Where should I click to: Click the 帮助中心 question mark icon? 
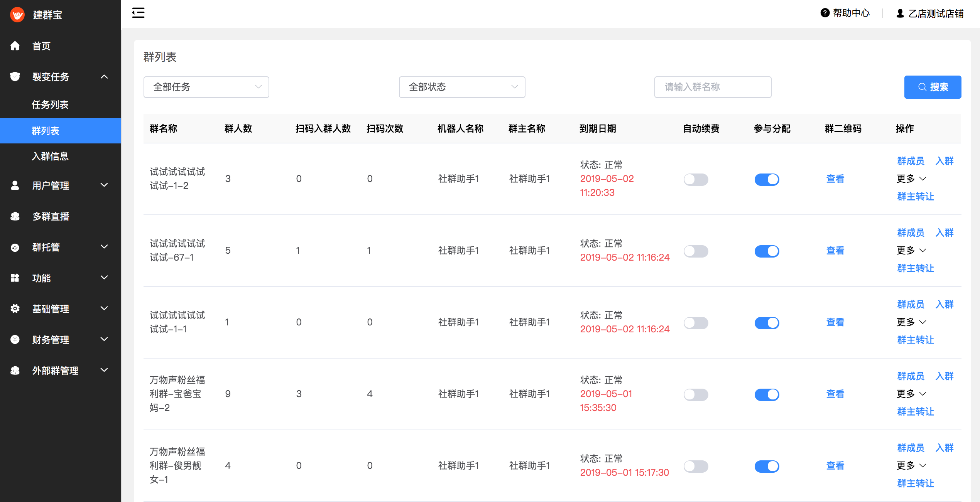tap(825, 13)
